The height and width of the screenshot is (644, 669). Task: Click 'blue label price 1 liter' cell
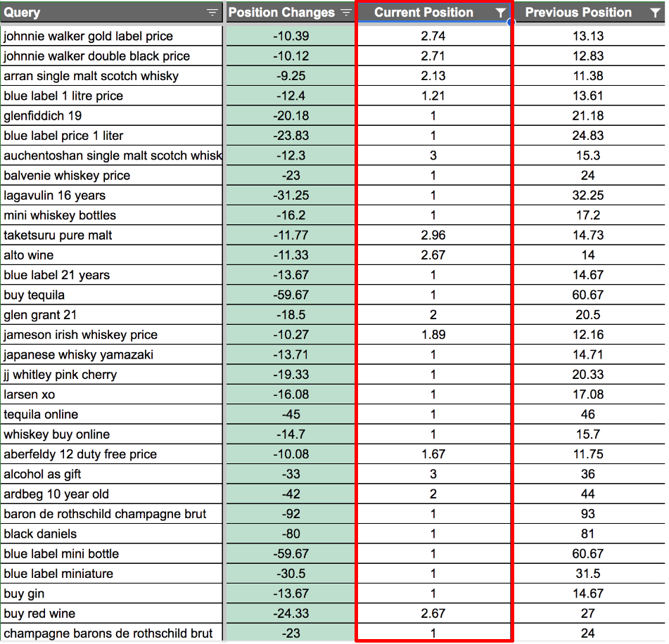click(112, 136)
